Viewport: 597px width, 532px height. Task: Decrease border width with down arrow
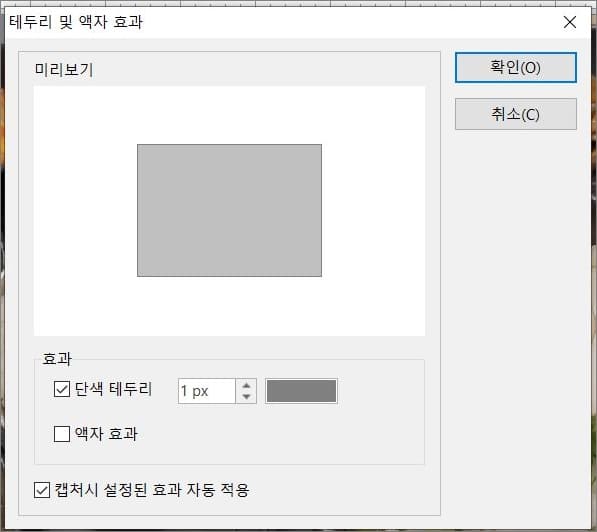(246, 397)
